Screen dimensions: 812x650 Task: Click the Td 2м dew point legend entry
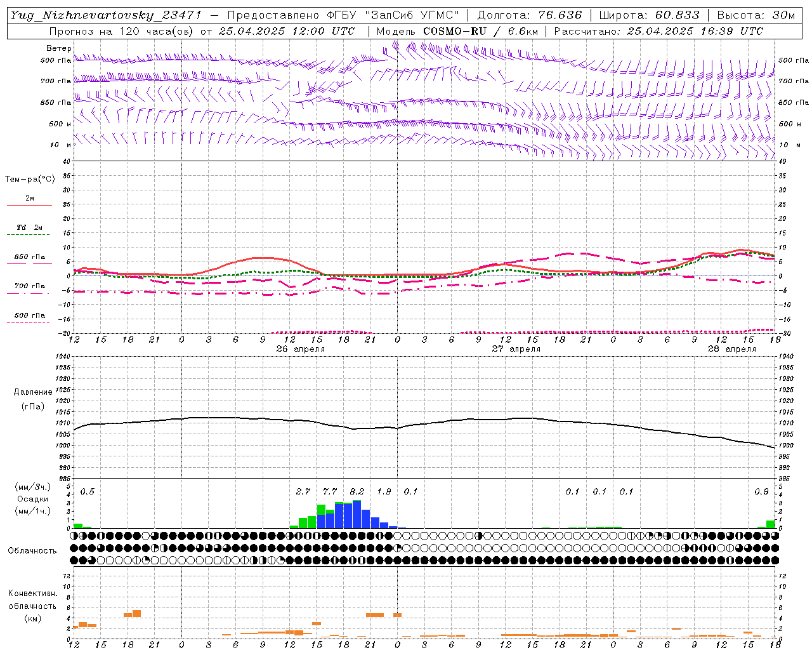30,227
